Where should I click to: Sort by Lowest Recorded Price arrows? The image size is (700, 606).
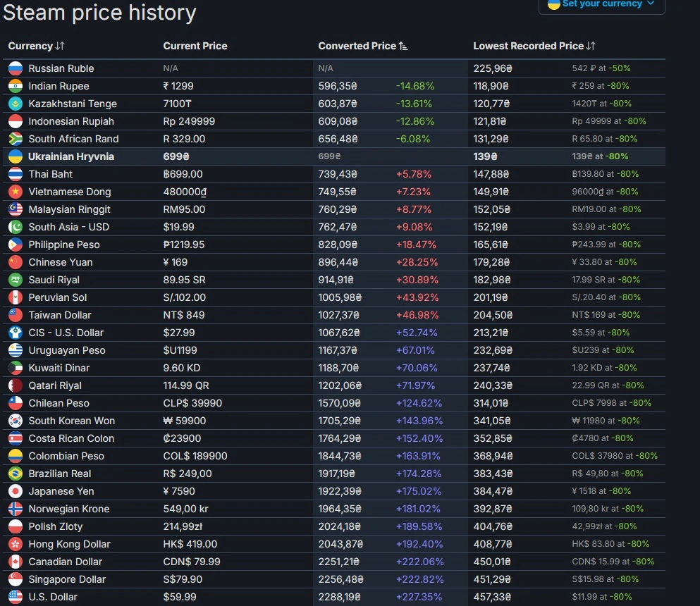point(591,46)
